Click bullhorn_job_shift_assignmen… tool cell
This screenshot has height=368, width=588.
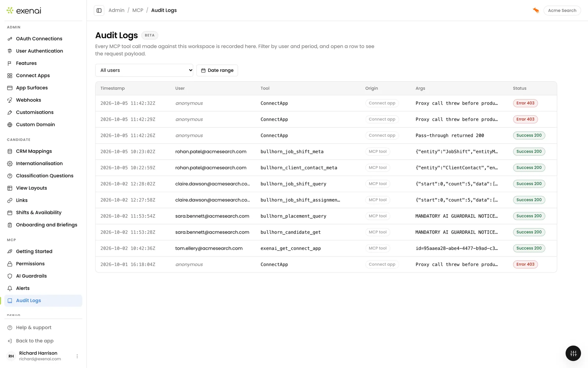300,200
